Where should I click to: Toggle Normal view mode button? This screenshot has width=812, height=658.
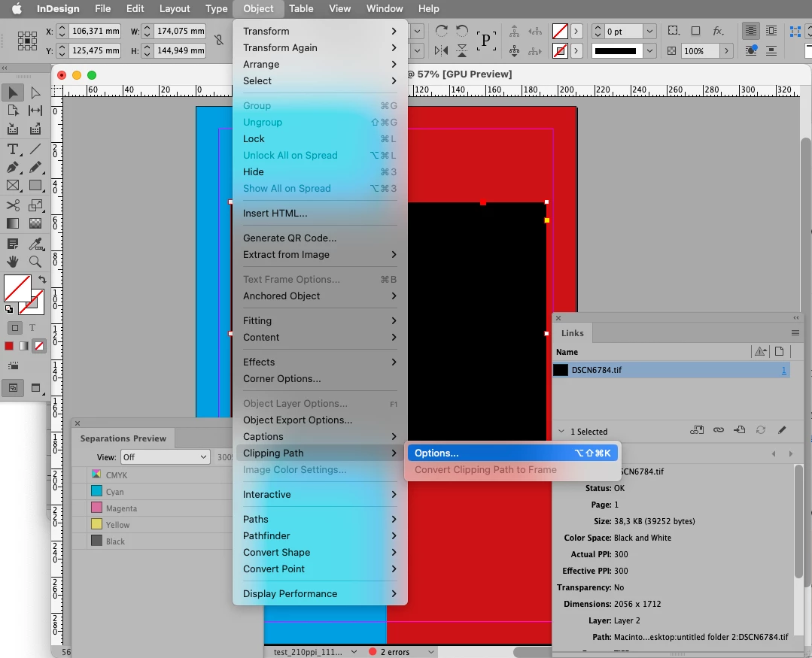[x=14, y=387]
